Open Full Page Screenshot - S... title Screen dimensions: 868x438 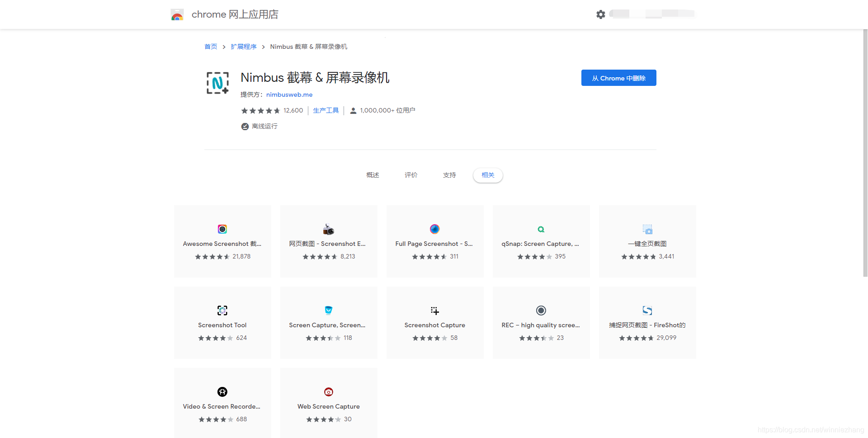pyautogui.click(x=434, y=244)
